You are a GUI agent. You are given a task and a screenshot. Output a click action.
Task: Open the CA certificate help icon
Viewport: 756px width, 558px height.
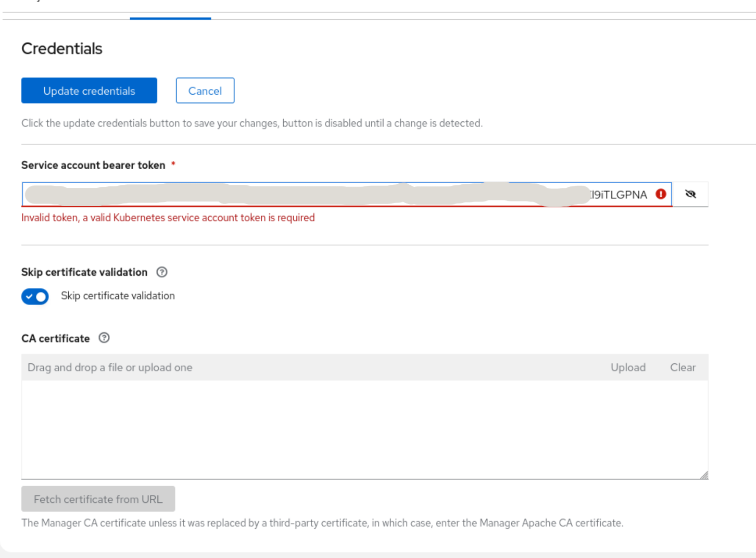104,338
